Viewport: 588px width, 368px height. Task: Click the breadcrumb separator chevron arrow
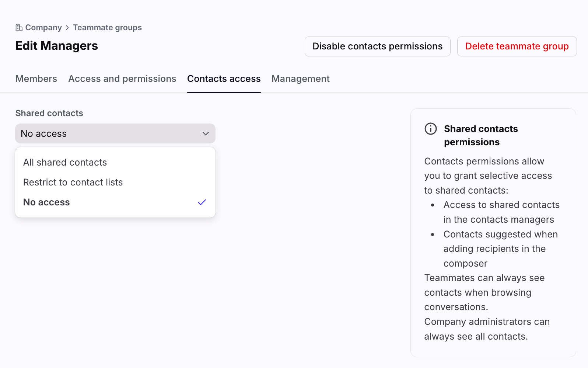click(x=67, y=28)
